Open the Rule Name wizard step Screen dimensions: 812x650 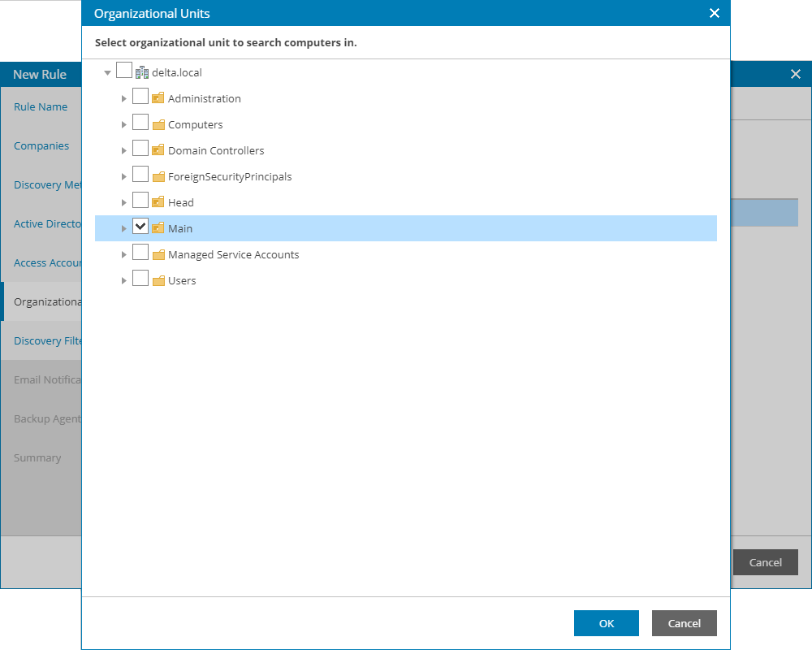pyautogui.click(x=41, y=106)
